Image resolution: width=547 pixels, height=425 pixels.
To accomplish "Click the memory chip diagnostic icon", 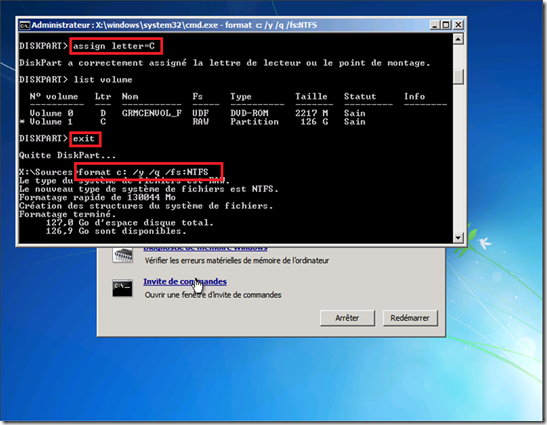I will (122, 255).
